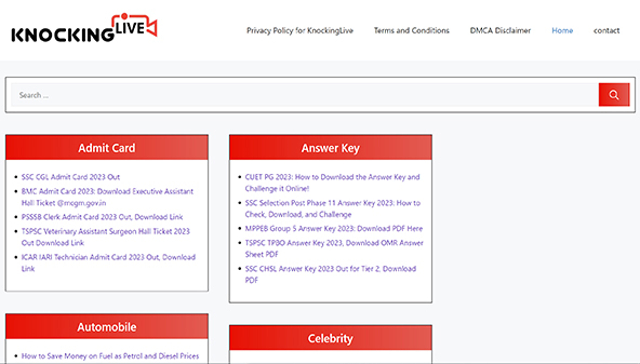
Task: Open Privacy Policy for KnockingLive page
Action: pos(300,30)
